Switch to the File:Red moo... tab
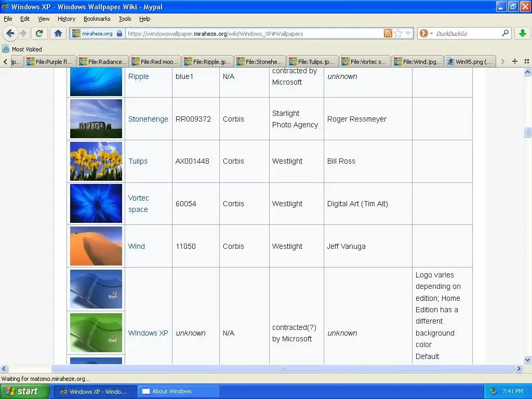532x399 pixels. click(155, 62)
